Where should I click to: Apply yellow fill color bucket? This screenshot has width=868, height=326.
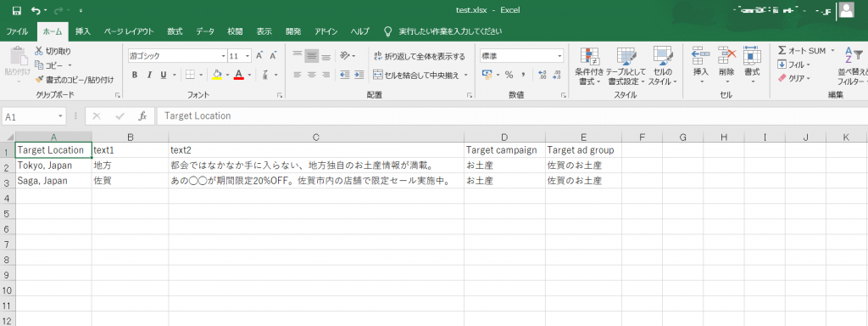coord(218,75)
